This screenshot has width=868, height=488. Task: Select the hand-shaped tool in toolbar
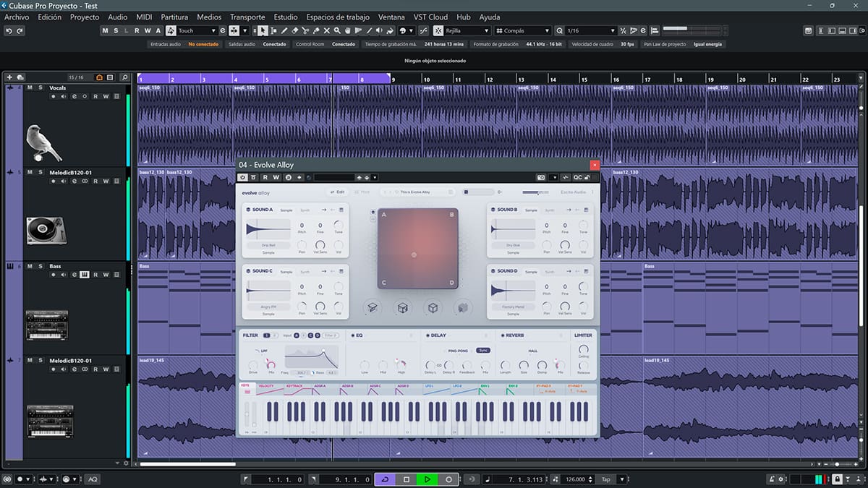point(349,31)
